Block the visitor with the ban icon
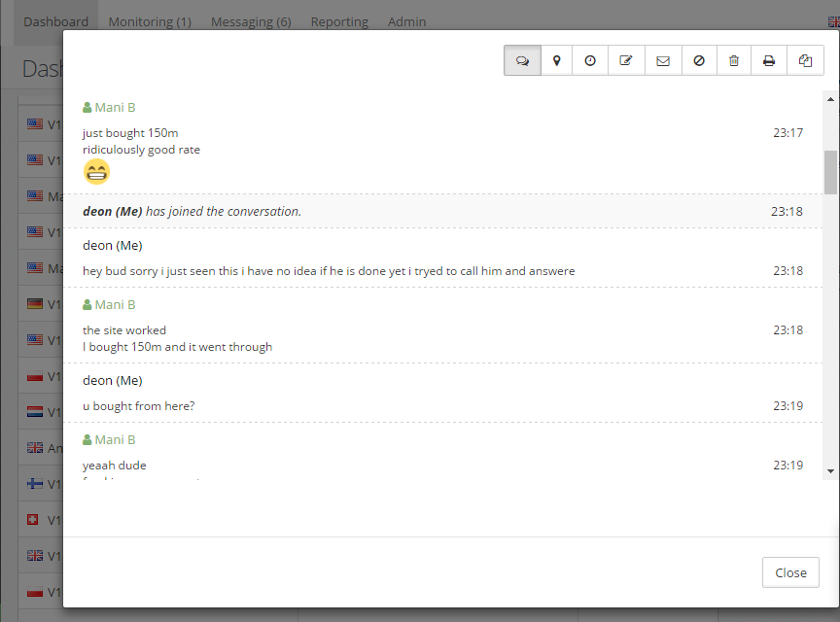This screenshot has height=622, width=840. pos(699,60)
